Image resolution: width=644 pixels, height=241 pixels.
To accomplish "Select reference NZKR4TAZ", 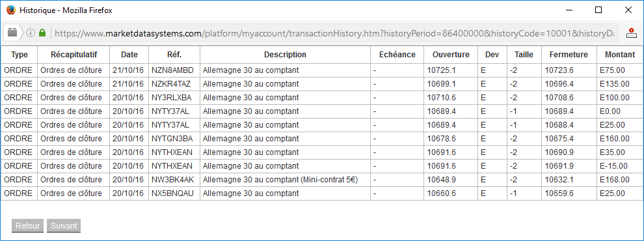I will (171, 84).
